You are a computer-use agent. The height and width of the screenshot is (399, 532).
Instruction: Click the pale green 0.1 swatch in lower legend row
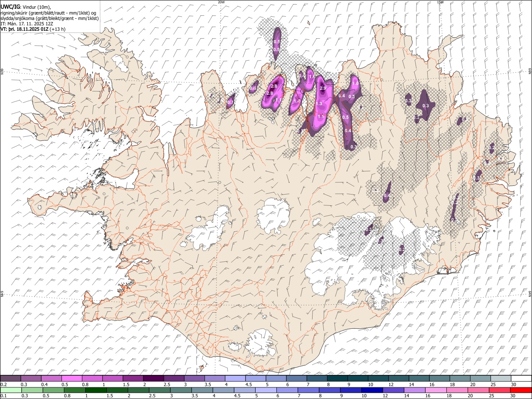[11, 390]
